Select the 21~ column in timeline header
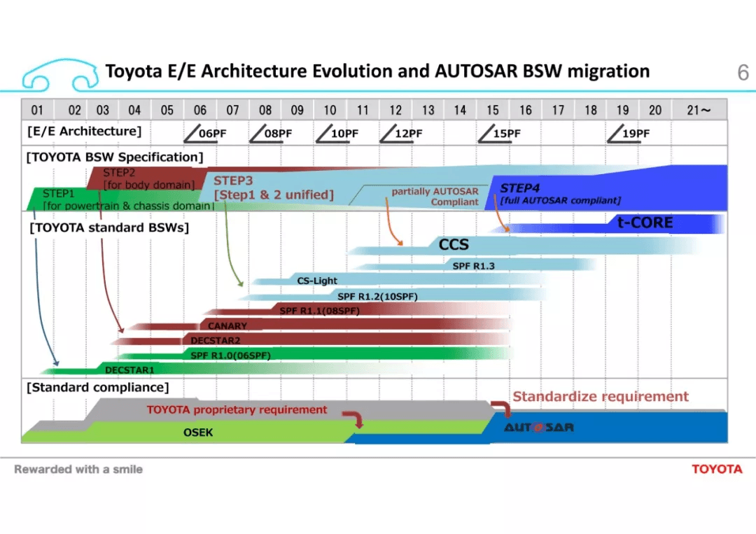Viewport: 756px width, 534px height. pos(699,110)
